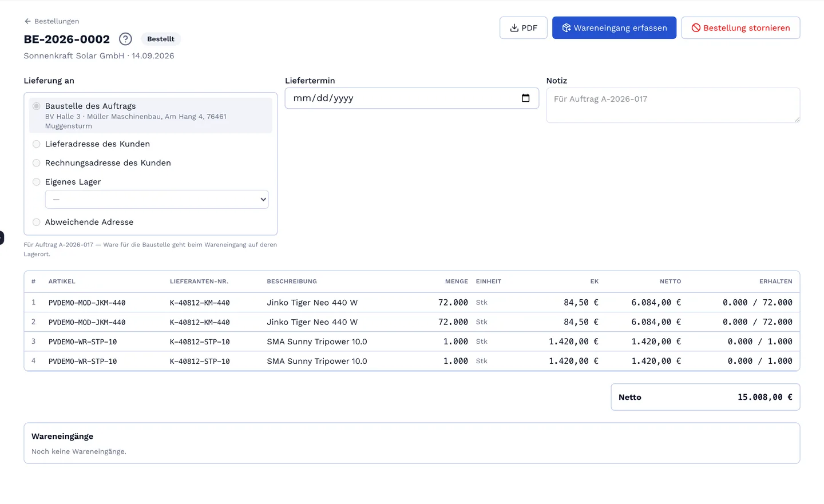
Task: Click supplier number K-40812-KM-440 in row 2
Action: (x=200, y=322)
